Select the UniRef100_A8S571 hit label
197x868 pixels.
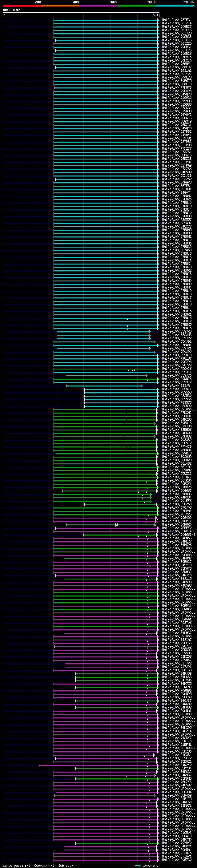coord(177,389)
